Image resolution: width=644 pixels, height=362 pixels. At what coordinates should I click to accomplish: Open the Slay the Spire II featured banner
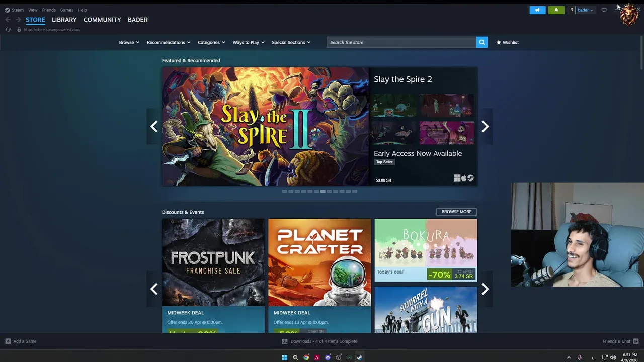pos(265,127)
